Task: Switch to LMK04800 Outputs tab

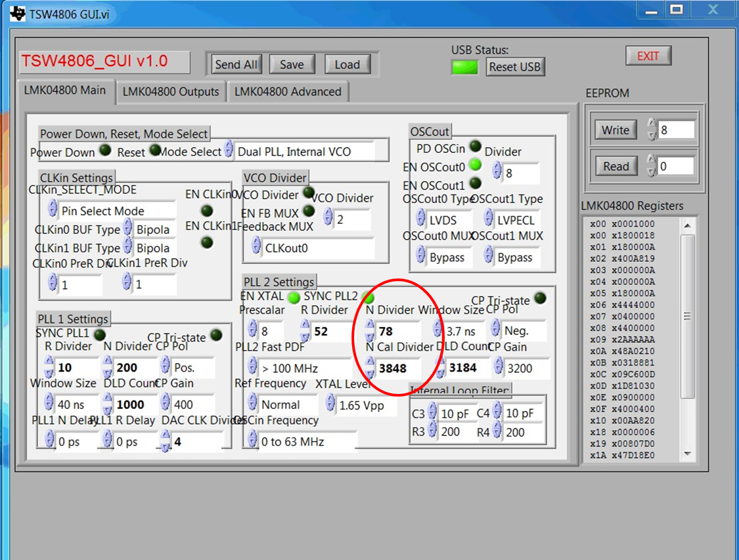Action: pyautogui.click(x=171, y=92)
